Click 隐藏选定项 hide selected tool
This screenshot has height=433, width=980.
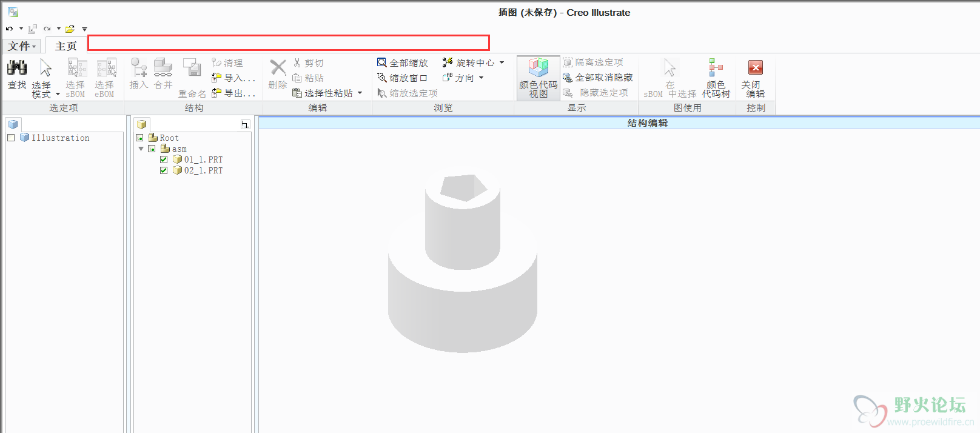pos(596,93)
